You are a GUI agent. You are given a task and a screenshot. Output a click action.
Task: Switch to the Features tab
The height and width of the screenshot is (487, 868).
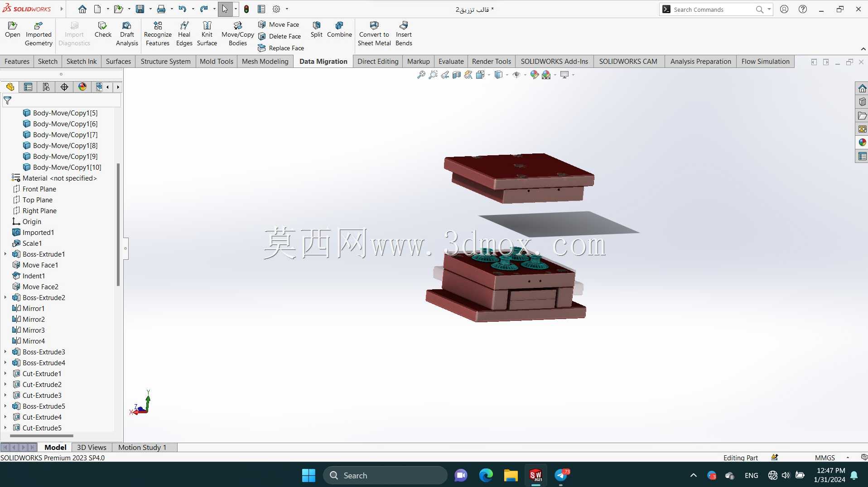17,62
